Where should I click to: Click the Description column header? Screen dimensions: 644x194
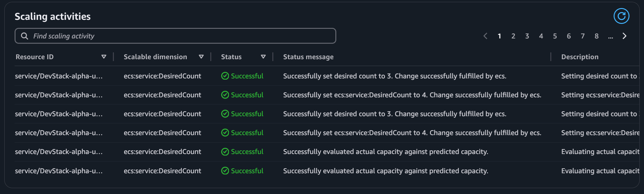click(x=580, y=57)
